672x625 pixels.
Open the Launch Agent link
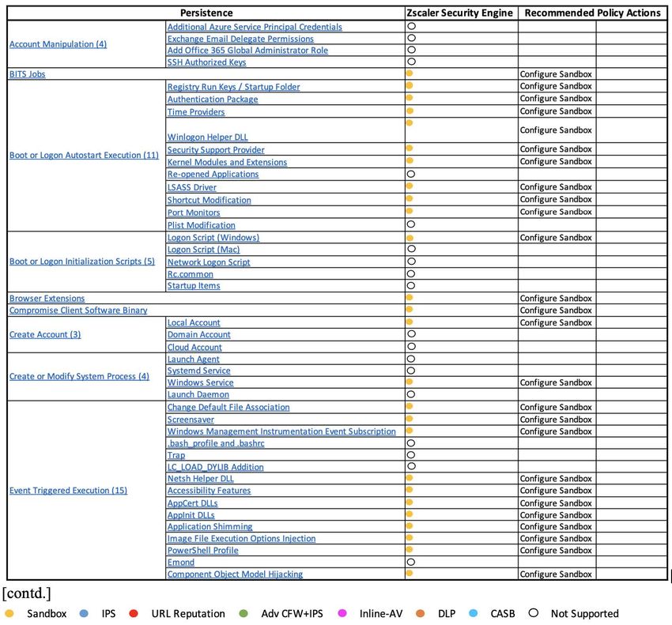coord(193,360)
